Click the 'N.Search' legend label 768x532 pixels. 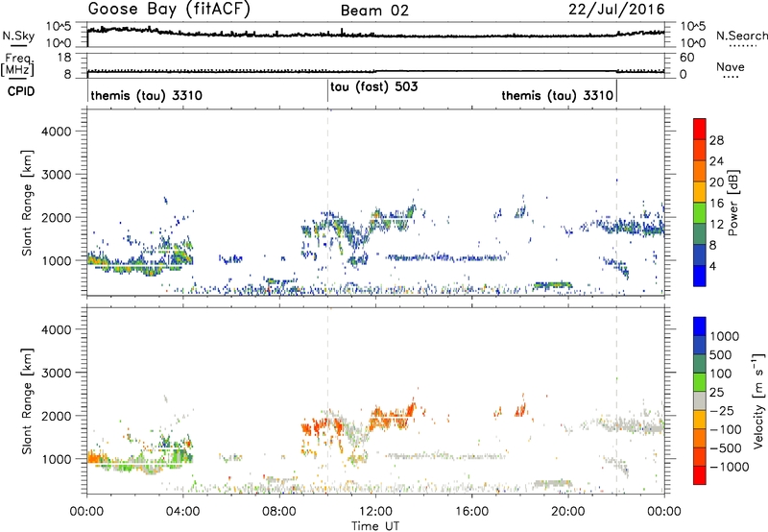click(x=741, y=36)
